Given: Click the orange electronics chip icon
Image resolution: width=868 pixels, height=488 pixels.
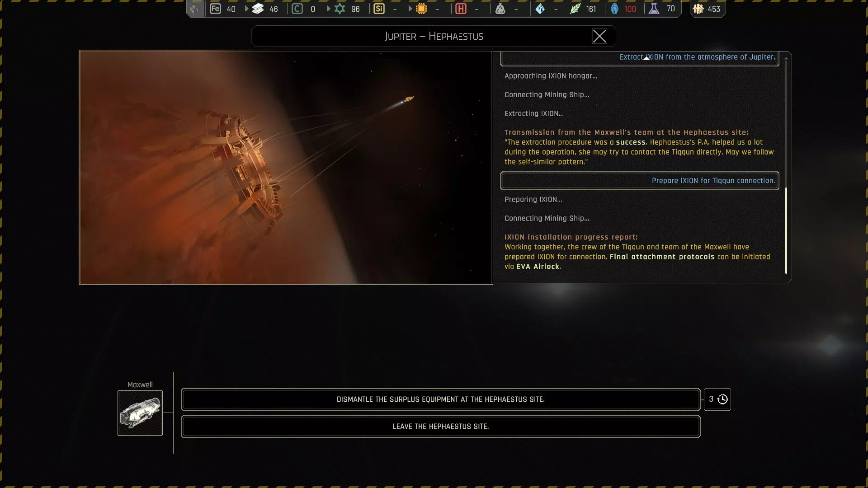Looking at the screenshot, I should (421, 9).
